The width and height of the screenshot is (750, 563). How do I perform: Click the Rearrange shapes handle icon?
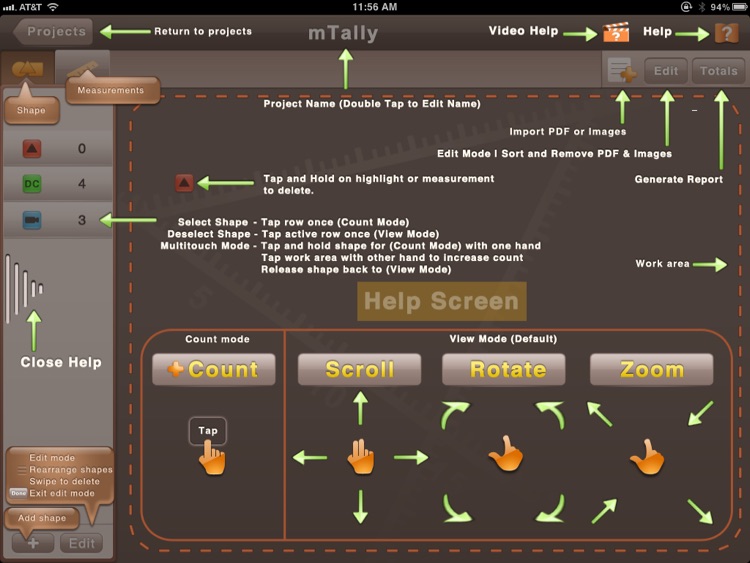point(22,470)
